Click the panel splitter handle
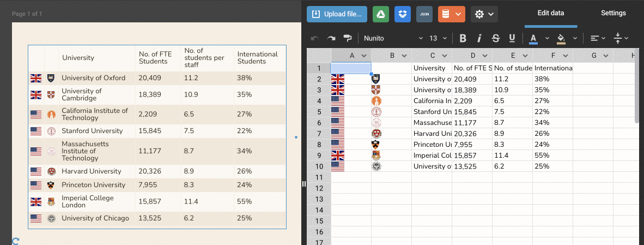 (305, 184)
